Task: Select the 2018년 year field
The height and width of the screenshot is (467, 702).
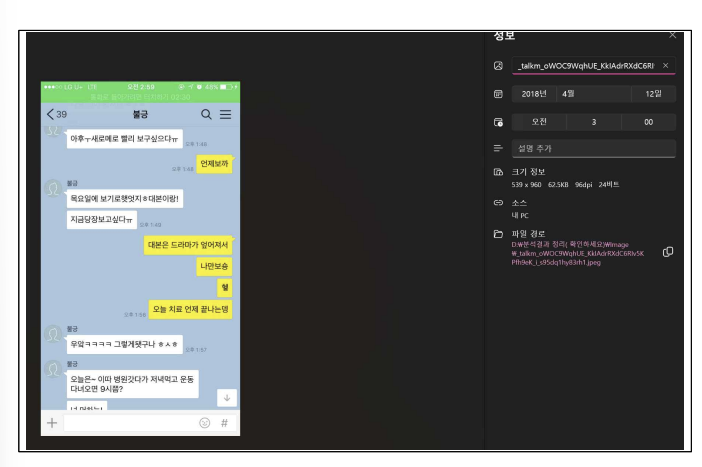Action: pyautogui.click(x=534, y=94)
